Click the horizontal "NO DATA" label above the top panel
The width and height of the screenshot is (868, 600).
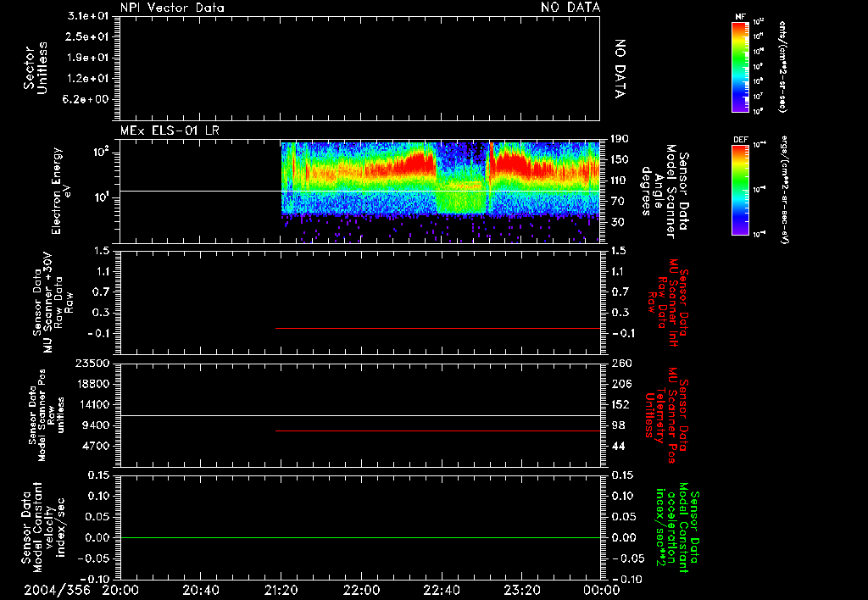(570, 8)
